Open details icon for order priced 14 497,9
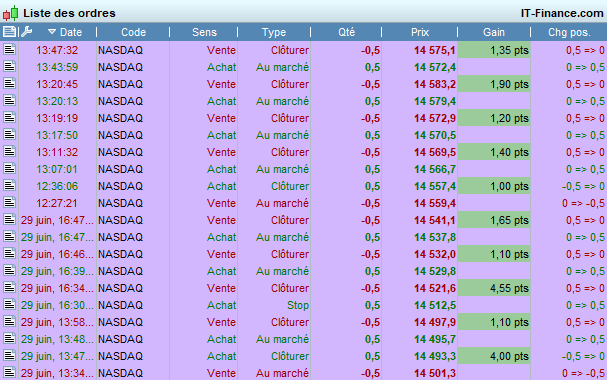607x380 pixels. (9, 322)
